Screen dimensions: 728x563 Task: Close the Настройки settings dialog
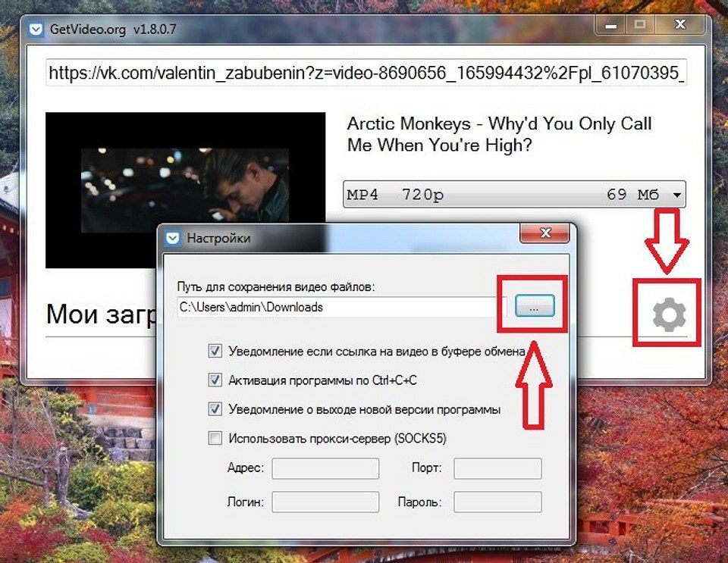click(x=545, y=233)
